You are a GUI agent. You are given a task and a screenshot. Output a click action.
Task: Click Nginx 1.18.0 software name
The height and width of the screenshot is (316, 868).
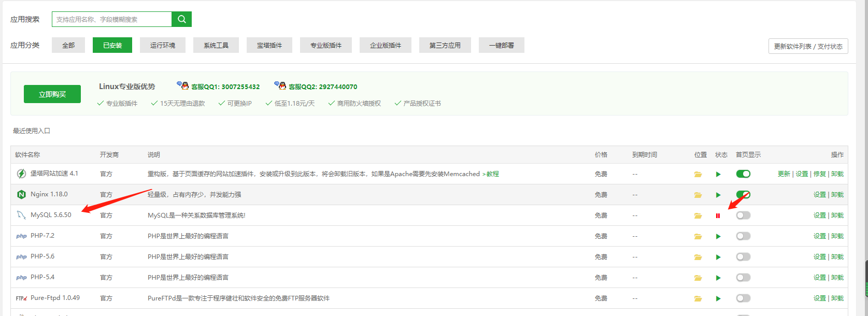(49, 194)
